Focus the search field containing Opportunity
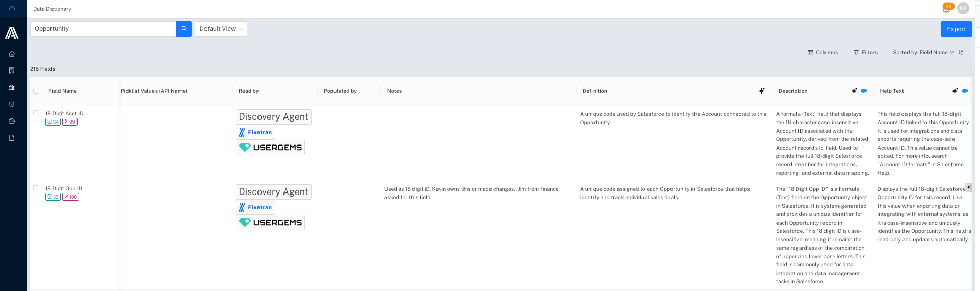 pos(104,29)
